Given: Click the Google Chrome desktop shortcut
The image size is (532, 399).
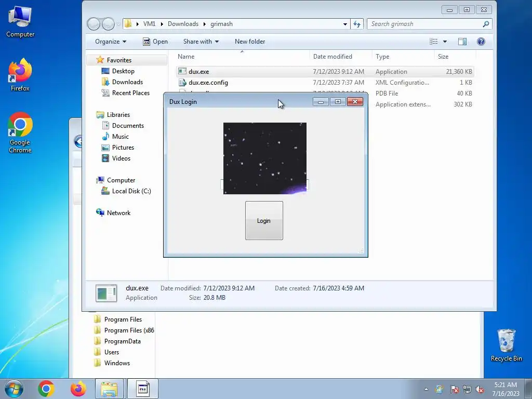Looking at the screenshot, I should click(20, 132).
